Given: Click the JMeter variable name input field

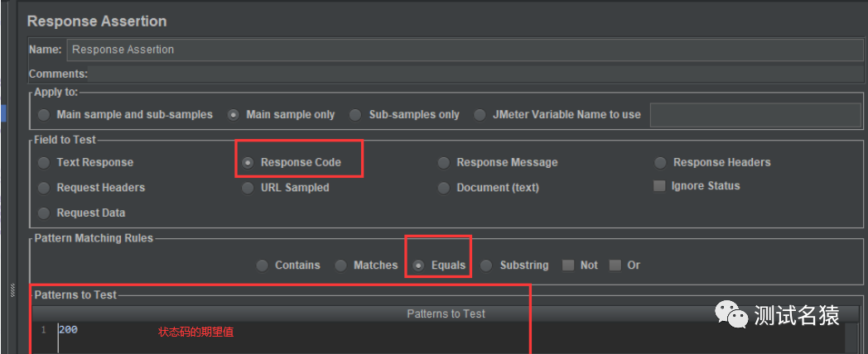Looking at the screenshot, I should pyautogui.click(x=755, y=115).
